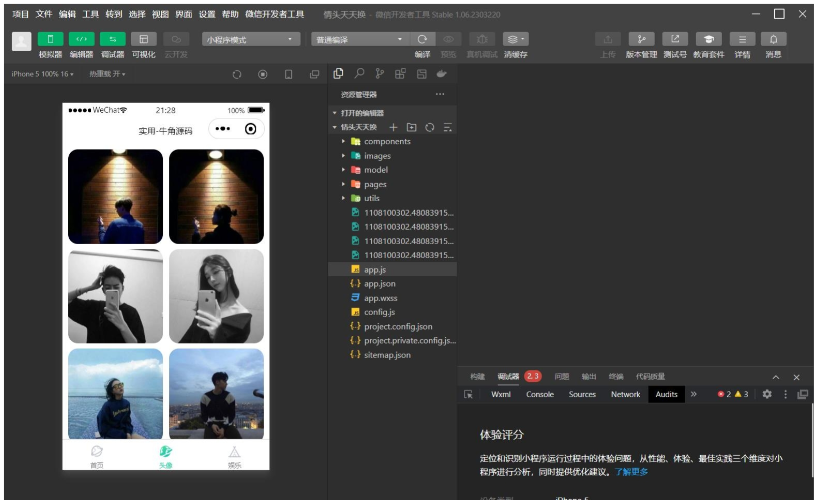Click new file plus icon in explorer
Image resolution: width=814 pixels, height=500 pixels.
(x=393, y=127)
